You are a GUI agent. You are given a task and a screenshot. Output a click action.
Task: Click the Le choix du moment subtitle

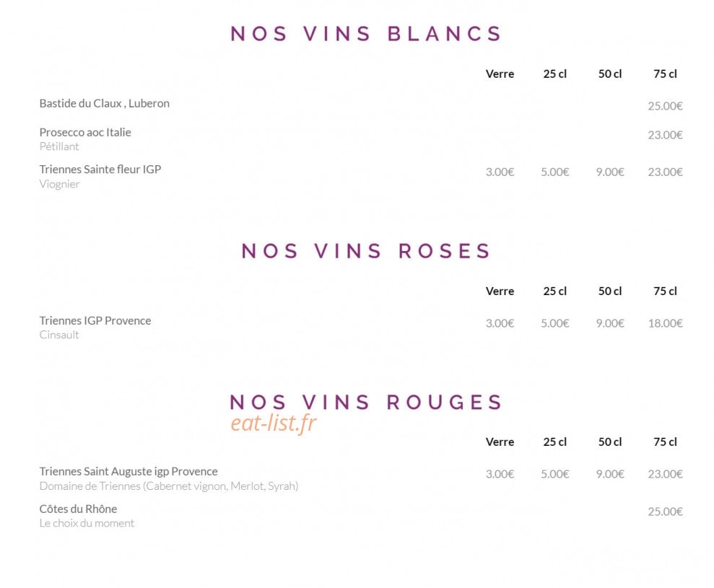click(87, 523)
